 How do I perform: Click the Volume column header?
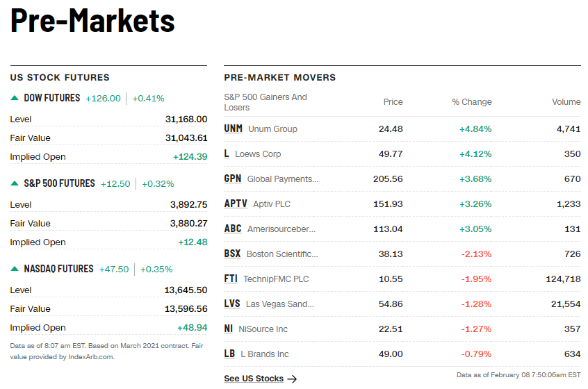566,102
